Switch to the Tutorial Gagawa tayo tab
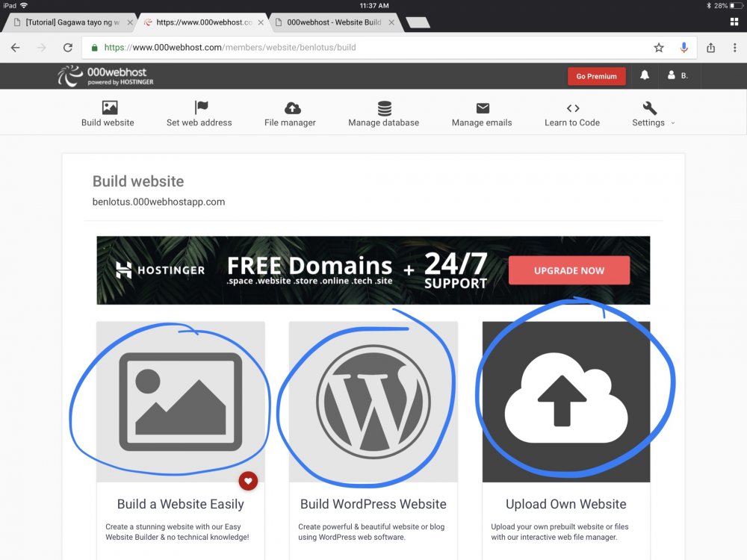747x560 pixels. [x=67, y=22]
